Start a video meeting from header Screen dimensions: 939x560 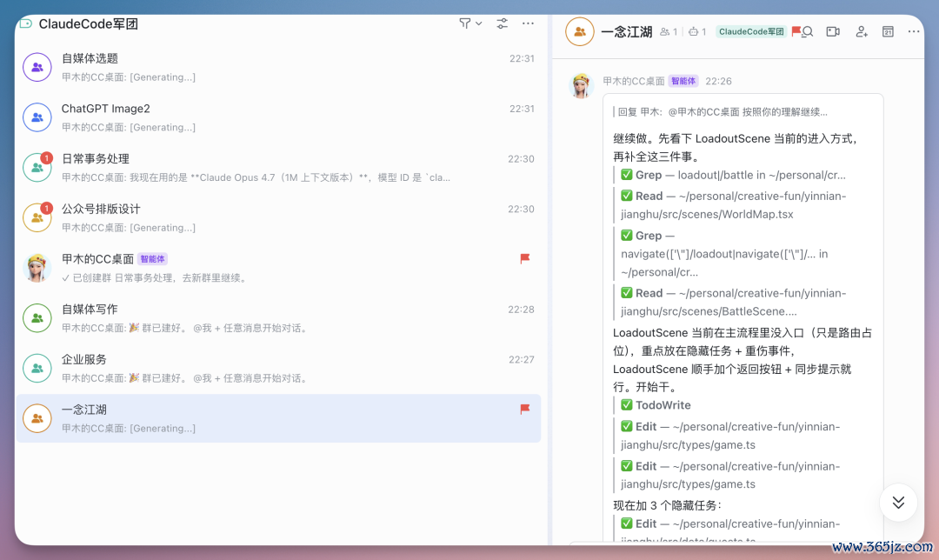click(833, 32)
